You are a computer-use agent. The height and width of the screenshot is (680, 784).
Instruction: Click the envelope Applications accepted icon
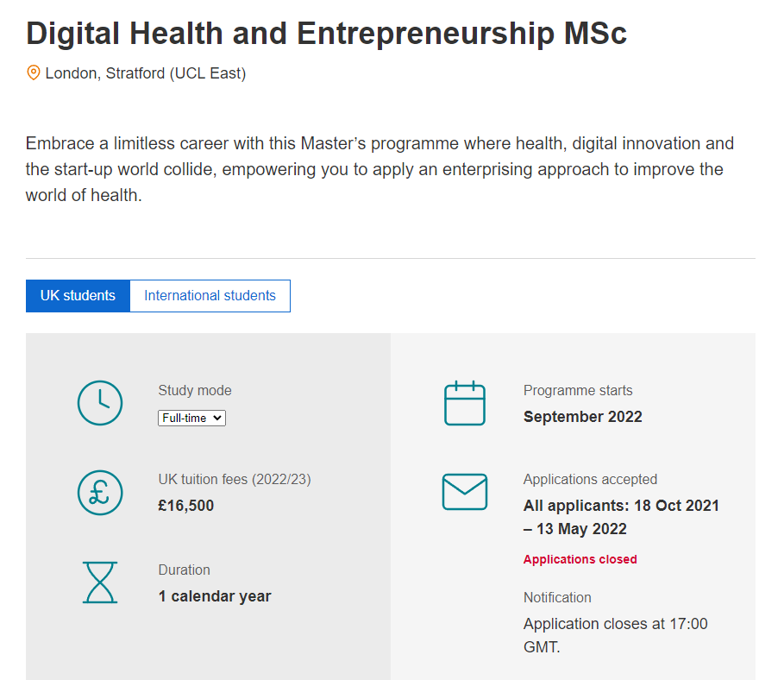pos(465,492)
